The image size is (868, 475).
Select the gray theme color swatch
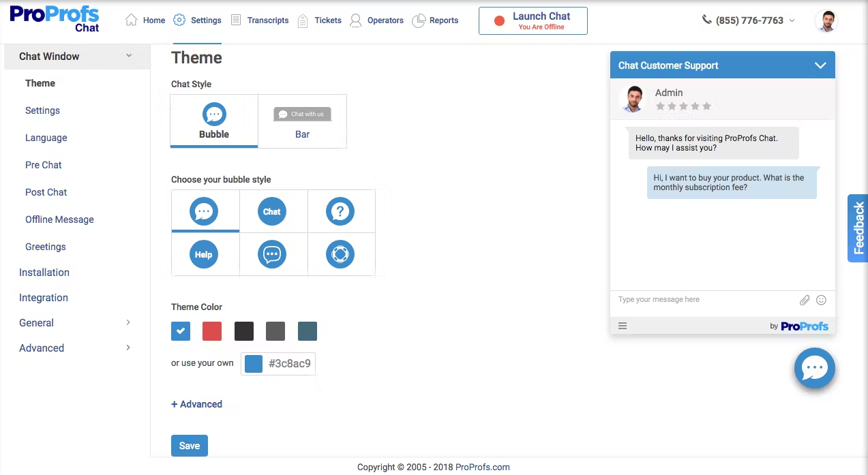coord(275,331)
